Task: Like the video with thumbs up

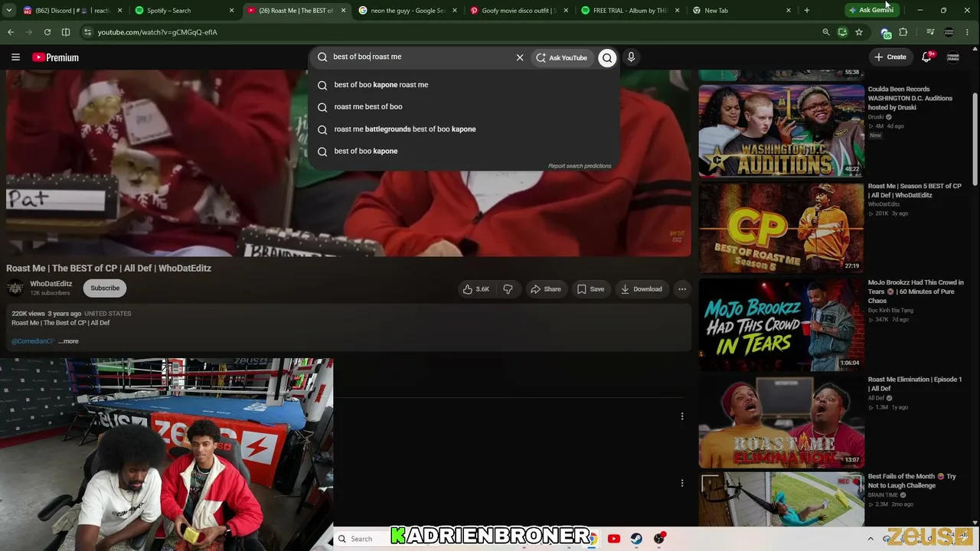Action: (475, 289)
